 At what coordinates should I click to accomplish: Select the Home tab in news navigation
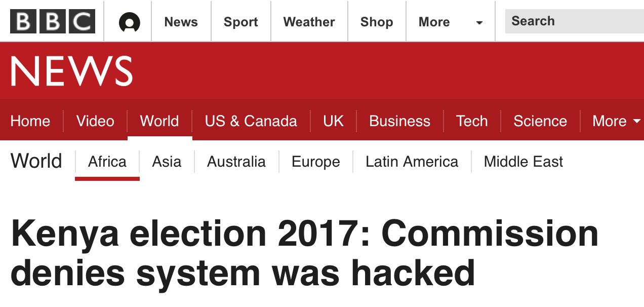(30, 122)
